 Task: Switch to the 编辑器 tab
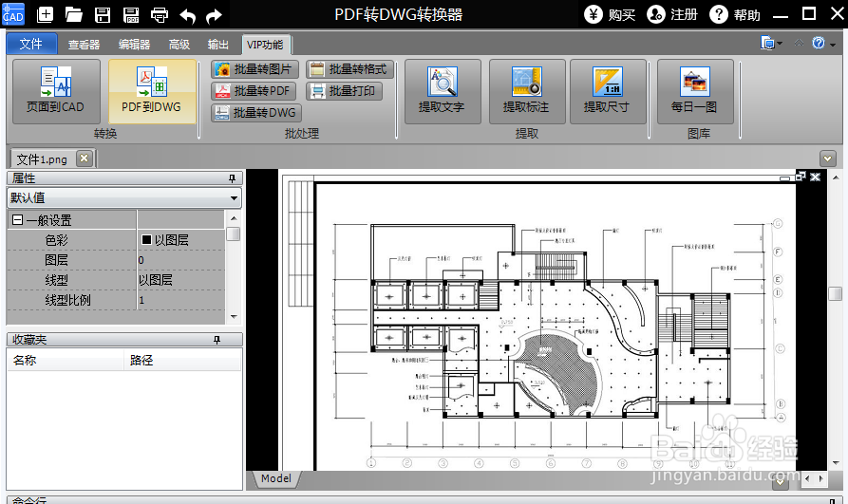click(x=134, y=45)
